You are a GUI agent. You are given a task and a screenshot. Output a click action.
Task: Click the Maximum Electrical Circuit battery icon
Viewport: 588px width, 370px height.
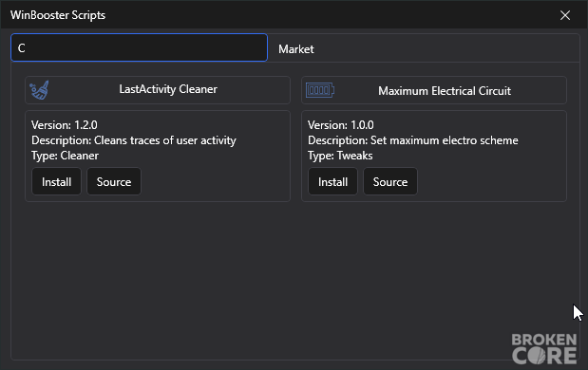pos(320,90)
